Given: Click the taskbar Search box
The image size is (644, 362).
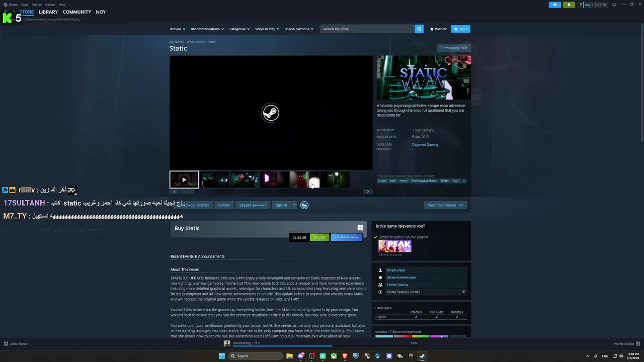Looking at the screenshot, I should coord(256,356).
